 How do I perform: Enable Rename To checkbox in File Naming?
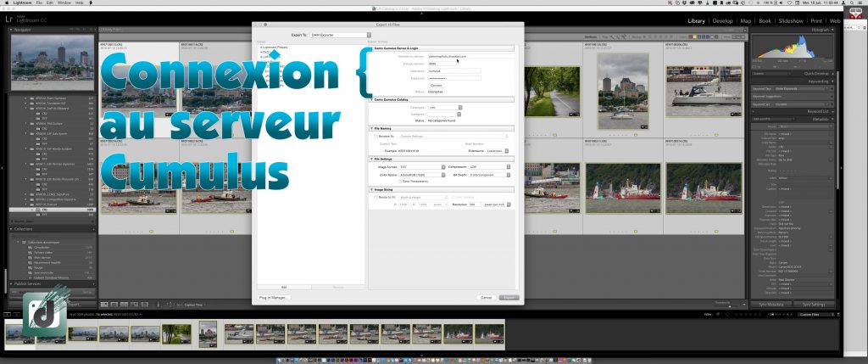[376, 136]
